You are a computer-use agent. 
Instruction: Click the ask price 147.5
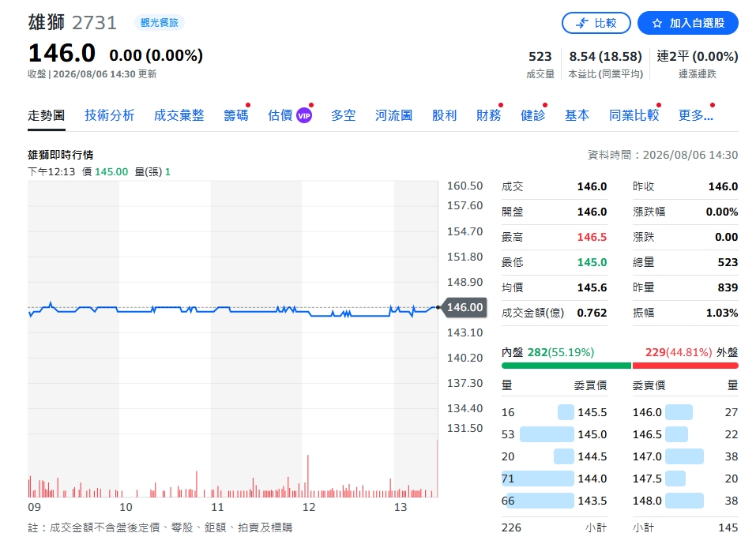point(647,479)
